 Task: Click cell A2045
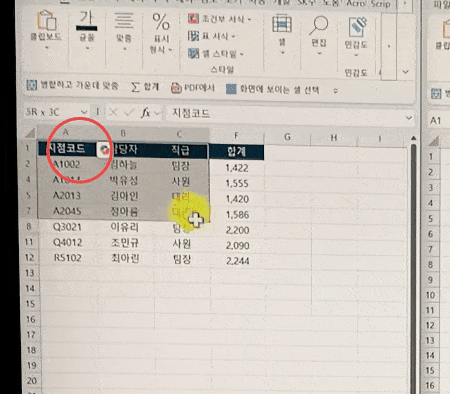click(67, 211)
